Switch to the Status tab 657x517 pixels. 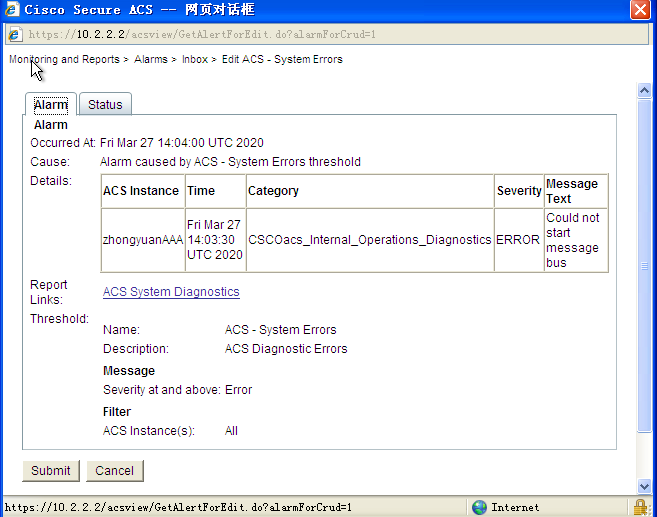(105, 104)
